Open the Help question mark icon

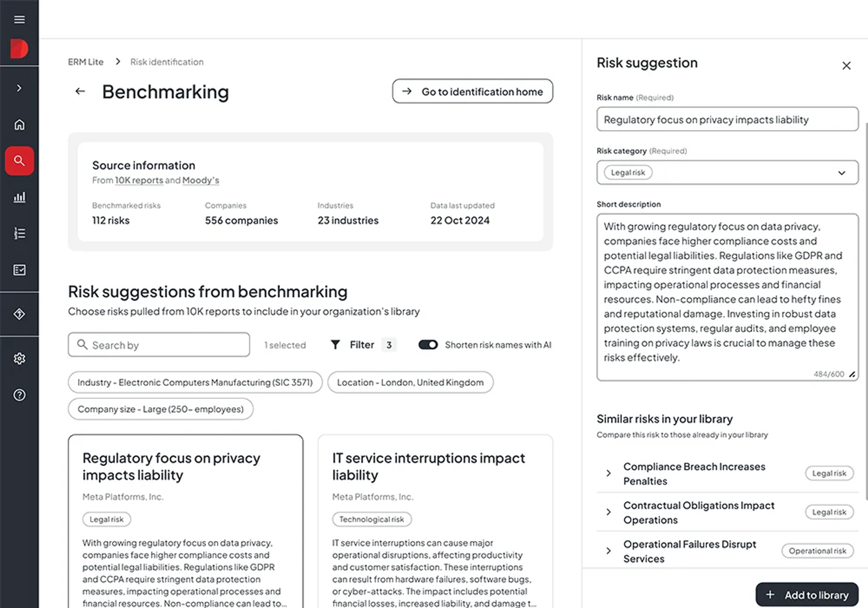coord(19,395)
